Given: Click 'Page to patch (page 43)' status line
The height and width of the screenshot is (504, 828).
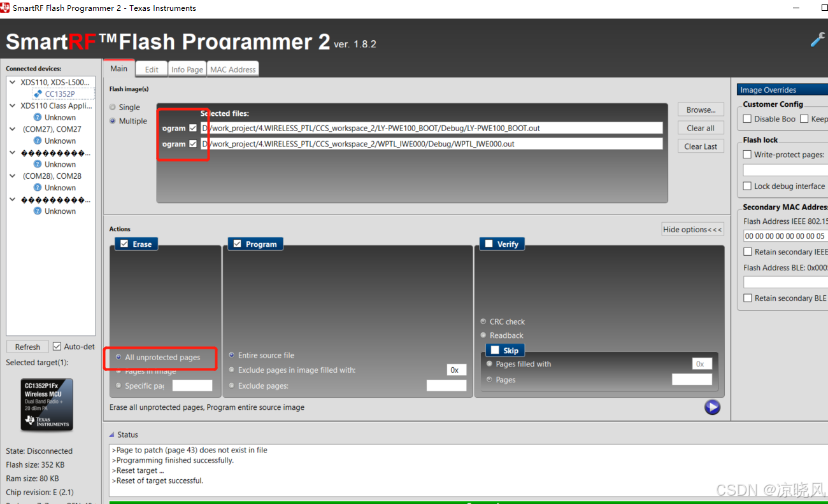Looking at the screenshot, I should [189, 450].
